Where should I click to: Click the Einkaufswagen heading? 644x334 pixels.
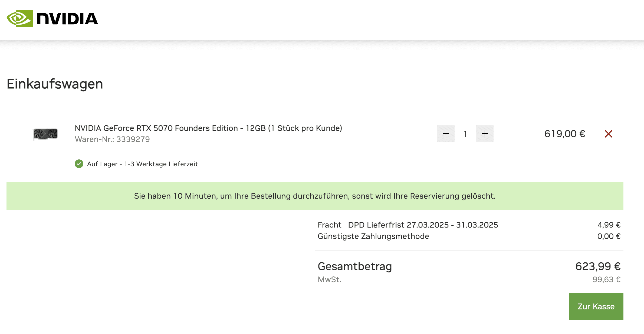[55, 84]
